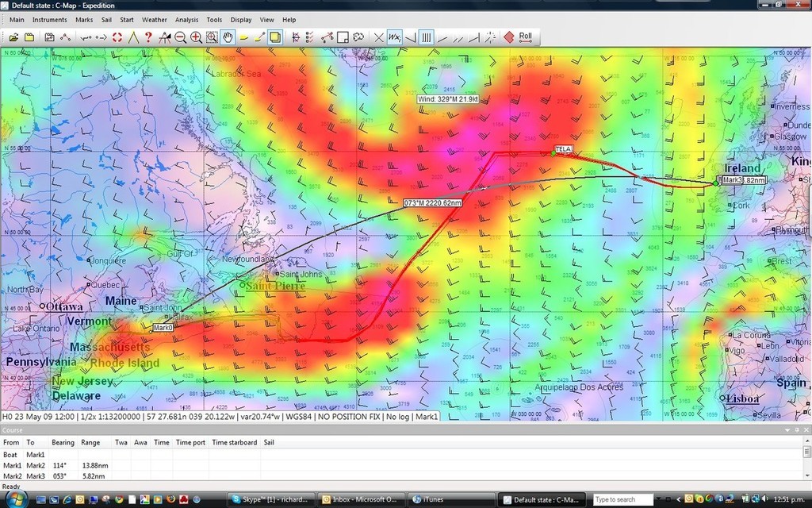This screenshot has width=812, height=508.
Task: Click the cloud outline toolbar icon
Action: [358, 37]
